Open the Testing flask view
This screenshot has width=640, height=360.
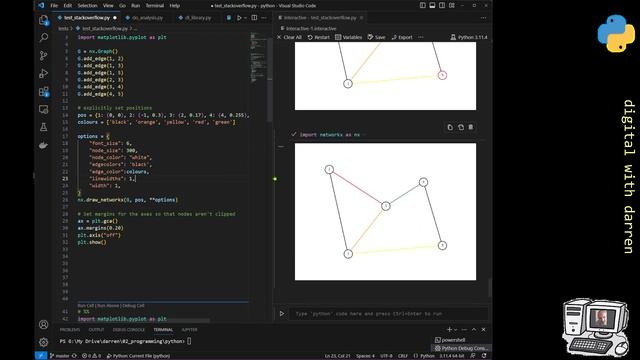tap(43, 127)
